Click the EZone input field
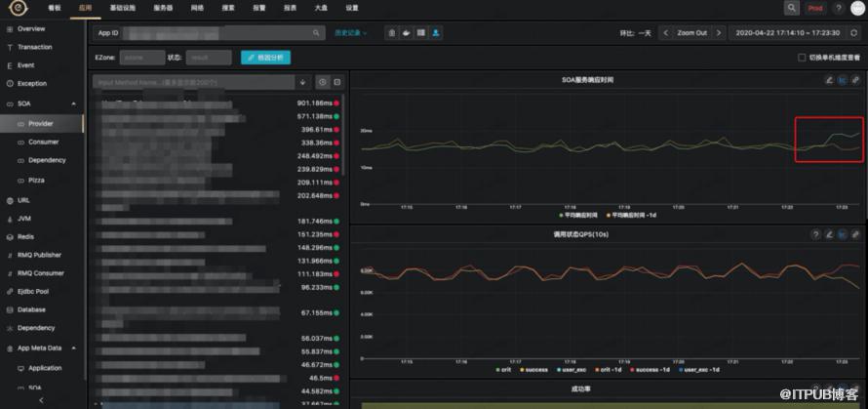This screenshot has height=409, width=868. [141, 57]
